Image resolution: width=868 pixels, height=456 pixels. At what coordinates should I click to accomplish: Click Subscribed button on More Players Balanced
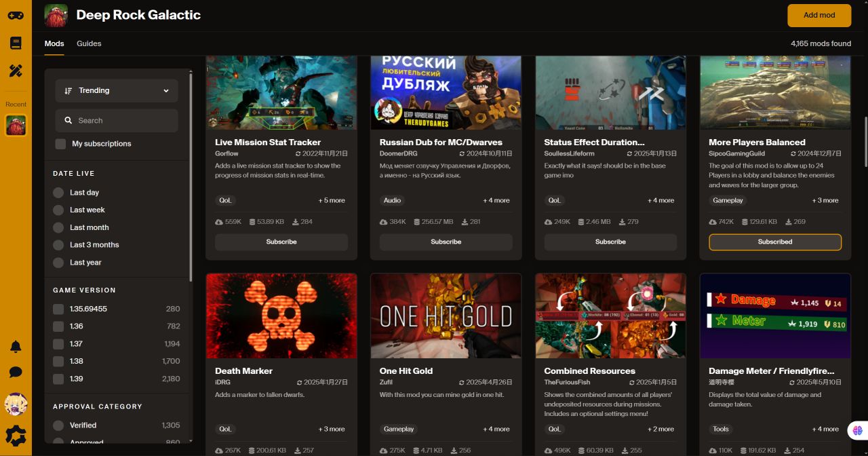pos(775,242)
